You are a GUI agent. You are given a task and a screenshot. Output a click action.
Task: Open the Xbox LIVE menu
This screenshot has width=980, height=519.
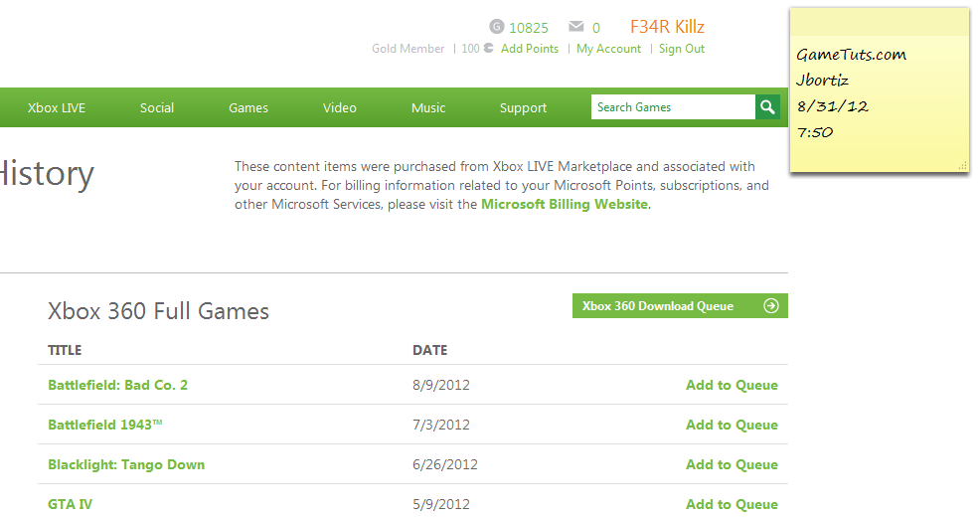[57, 108]
